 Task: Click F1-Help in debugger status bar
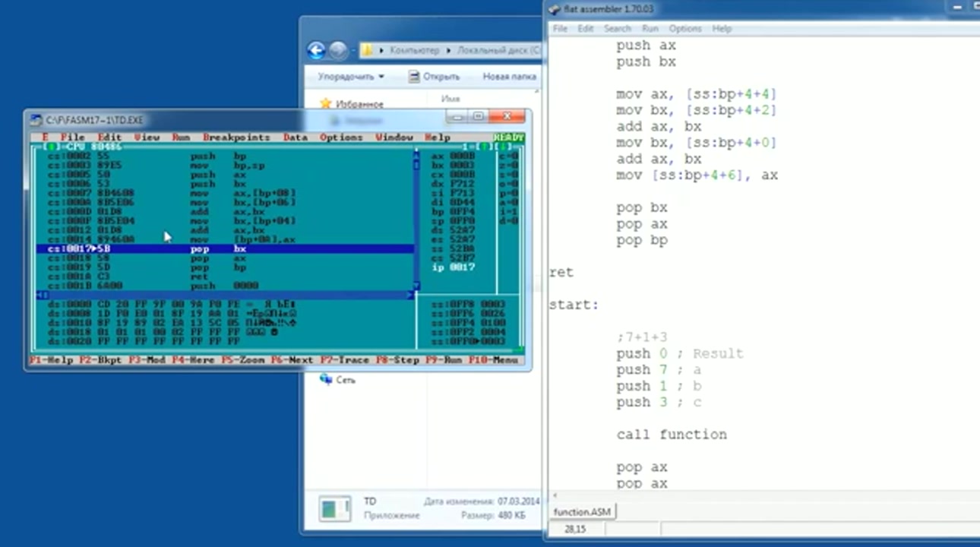pyautogui.click(x=51, y=360)
